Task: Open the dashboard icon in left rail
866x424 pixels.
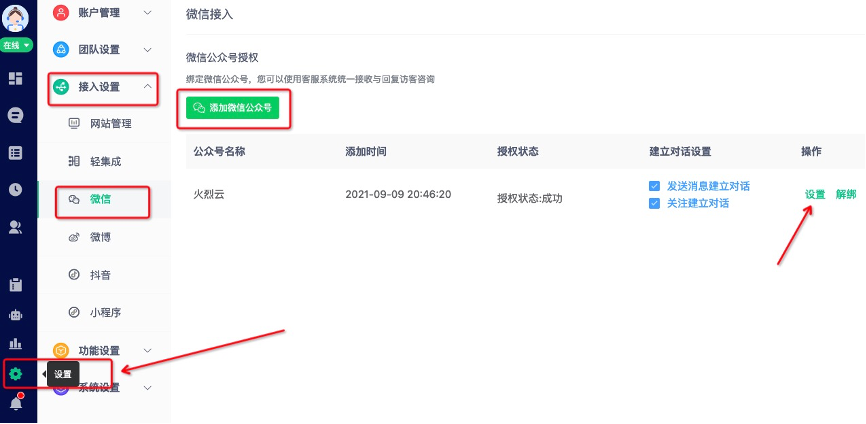Action: [15, 78]
